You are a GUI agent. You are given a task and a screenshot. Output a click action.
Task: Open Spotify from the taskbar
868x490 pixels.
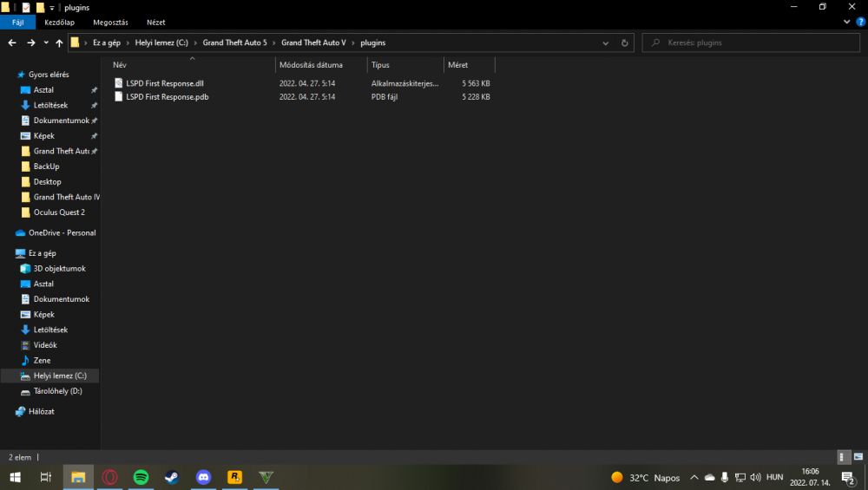click(x=141, y=477)
